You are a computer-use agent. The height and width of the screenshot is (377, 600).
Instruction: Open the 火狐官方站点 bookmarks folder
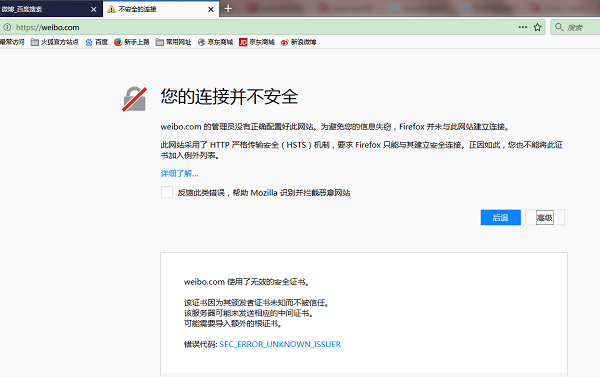click(55, 42)
